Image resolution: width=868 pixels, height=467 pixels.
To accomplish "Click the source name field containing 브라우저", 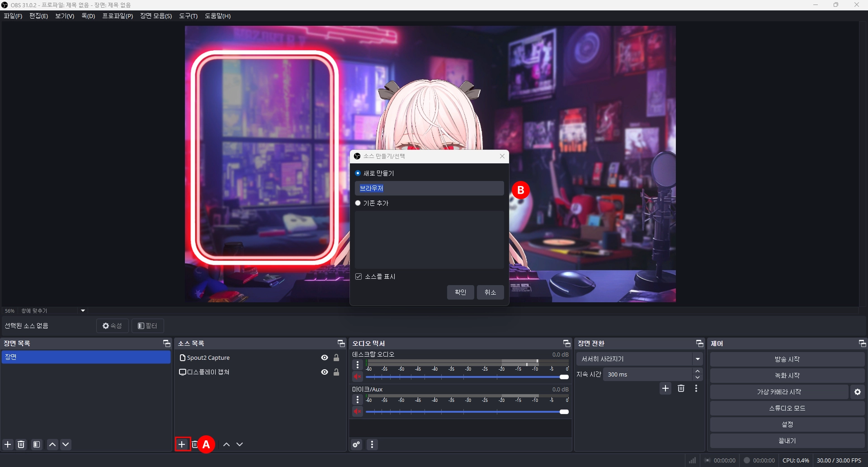I will [429, 188].
